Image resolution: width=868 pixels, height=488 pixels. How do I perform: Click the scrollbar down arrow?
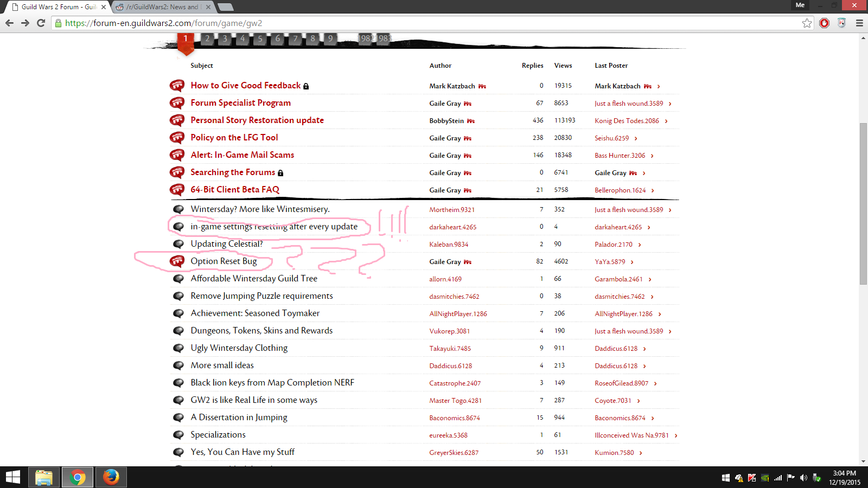(x=863, y=461)
